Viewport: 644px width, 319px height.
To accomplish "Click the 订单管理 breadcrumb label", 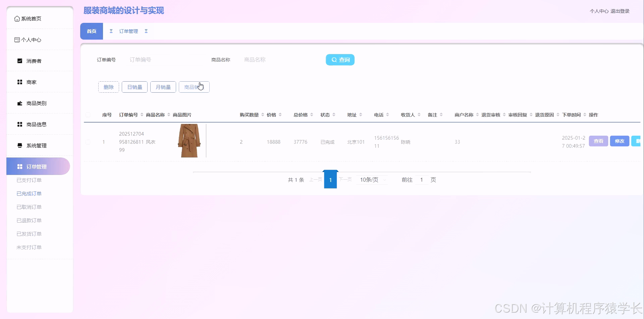I will click(x=128, y=31).
